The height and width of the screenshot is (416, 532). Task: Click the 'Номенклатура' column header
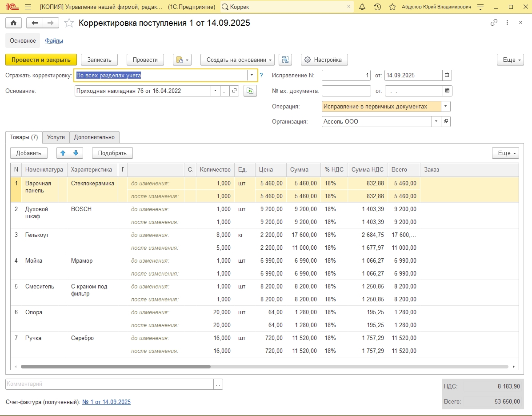pos(44,170)
